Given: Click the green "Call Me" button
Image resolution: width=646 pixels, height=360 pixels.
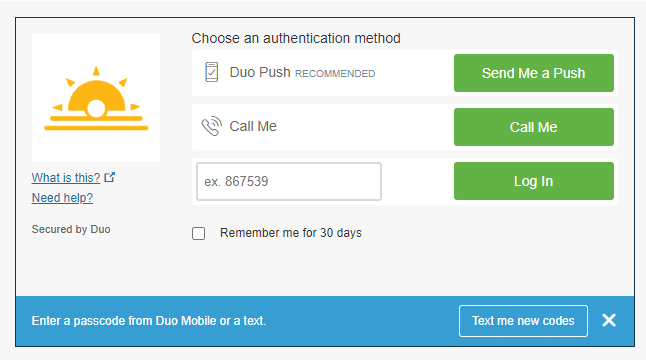Looking at the screenshot, I should point(534,127).
